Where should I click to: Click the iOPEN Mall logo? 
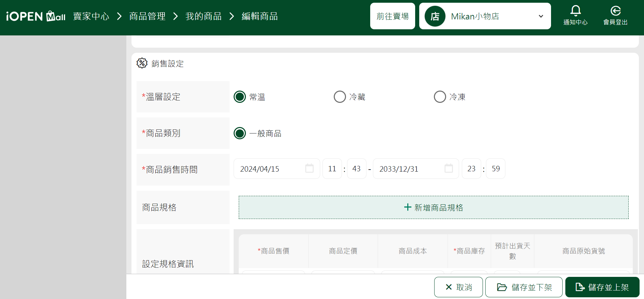pyautogui.click(x=36, y=16)
